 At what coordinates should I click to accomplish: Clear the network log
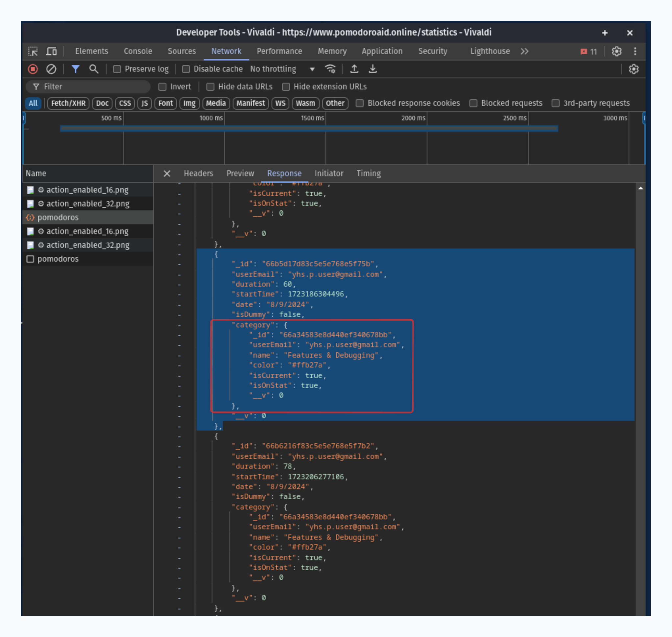(51, 69)
